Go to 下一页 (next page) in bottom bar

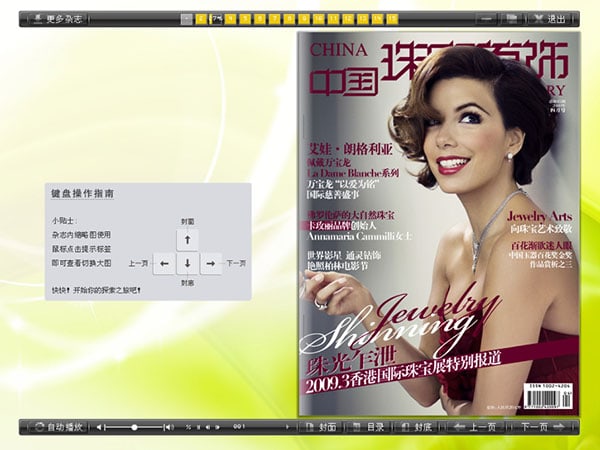pos(543,427)
